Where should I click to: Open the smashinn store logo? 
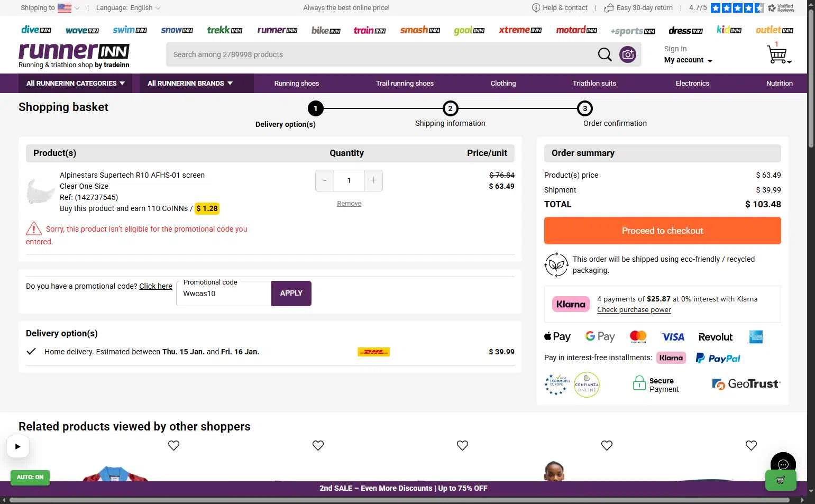pyautogui.click(x=420, y=30)
